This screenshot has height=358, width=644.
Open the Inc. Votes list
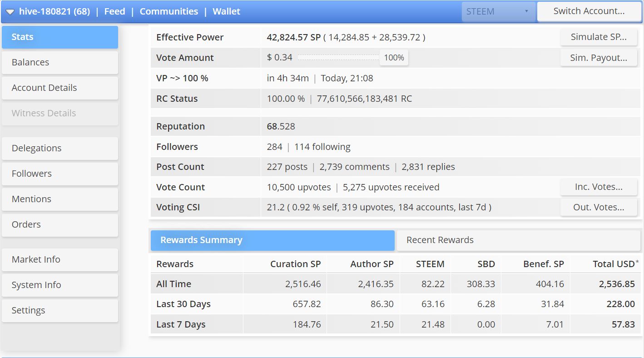pyautogui.click(x=598, y=187)
